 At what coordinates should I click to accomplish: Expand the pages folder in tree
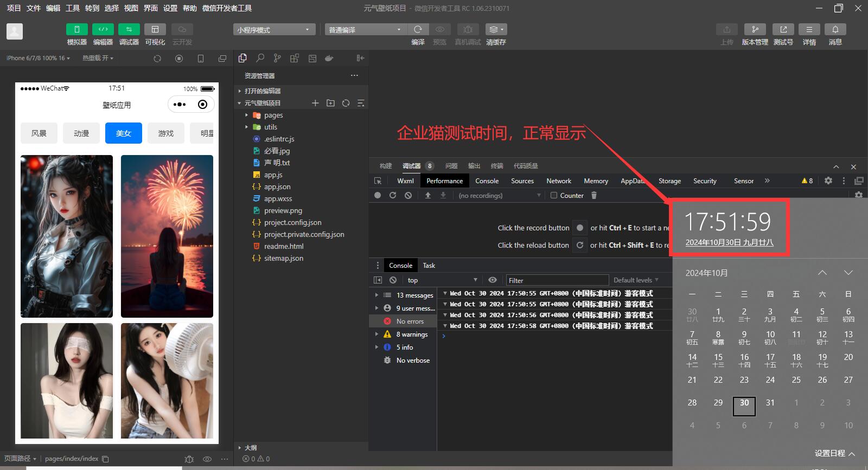(246, 115)
